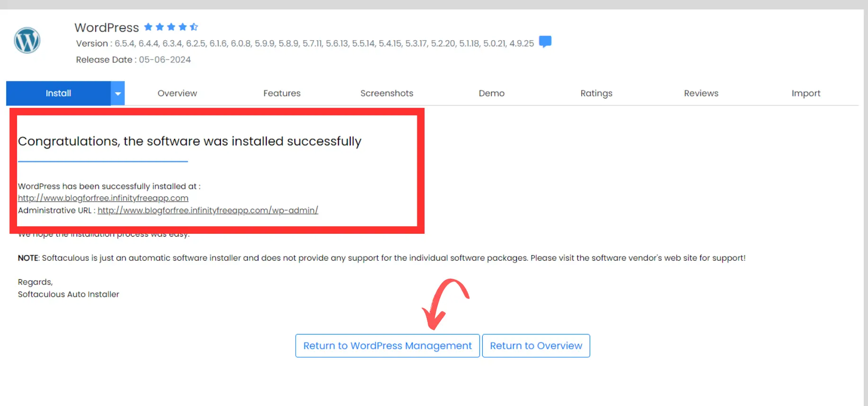The image size is (868, 406).
Task: Open the Import tab
Action: point(806,93)
